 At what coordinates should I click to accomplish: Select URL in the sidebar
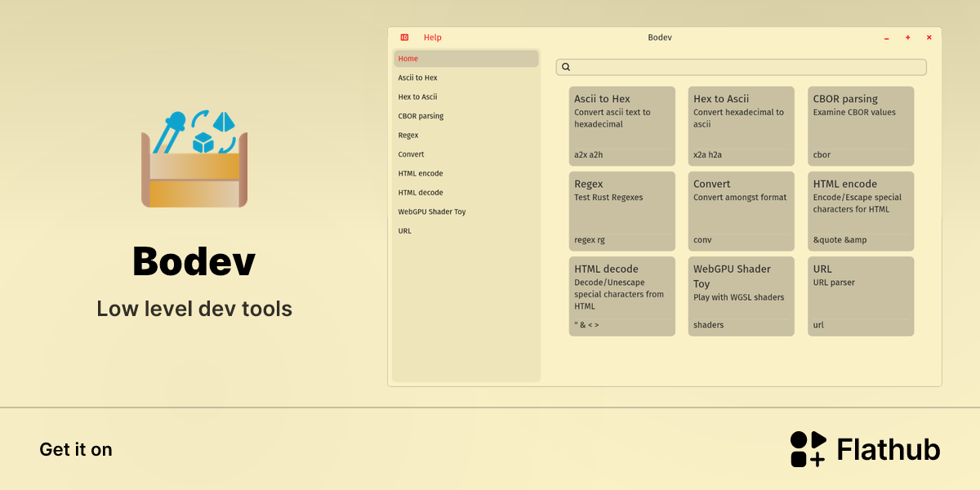466,231
